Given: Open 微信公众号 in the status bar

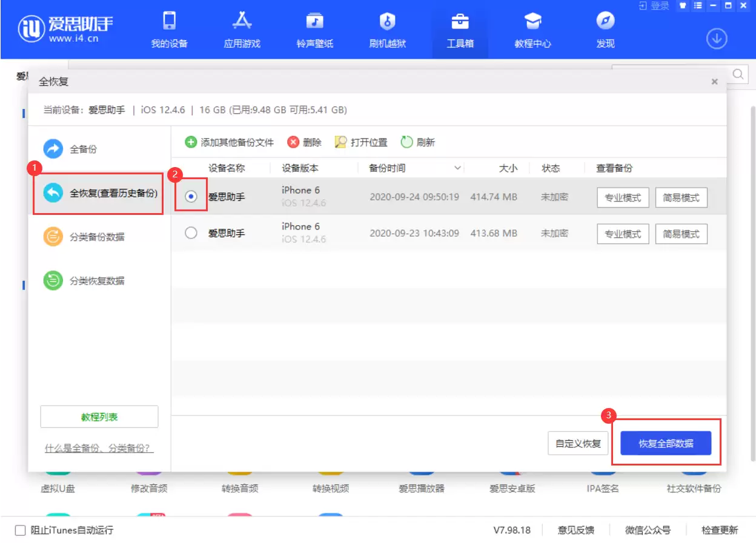Looking at the screenshot, I should (x=648, y=530).
